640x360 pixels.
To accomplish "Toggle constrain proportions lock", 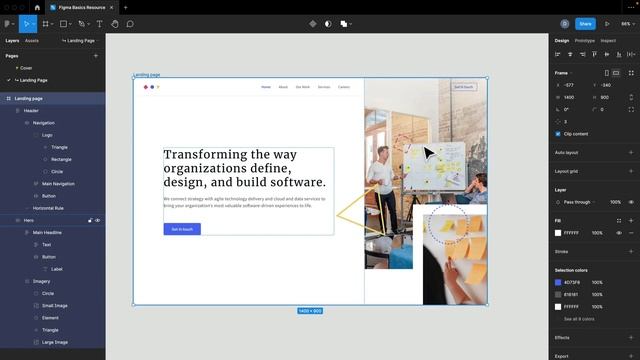I will (x=631, y=97).
